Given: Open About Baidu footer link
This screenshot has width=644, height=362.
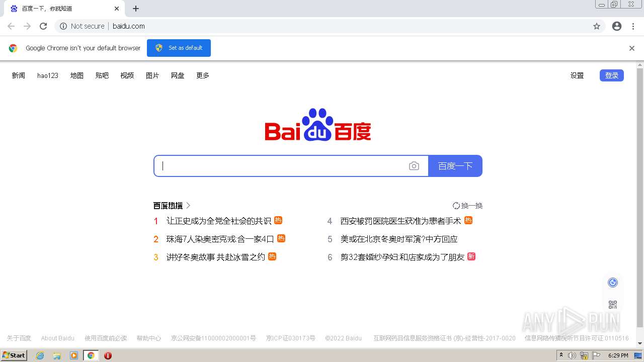Looking at the screenshot, I should click(x=58, y=338).
